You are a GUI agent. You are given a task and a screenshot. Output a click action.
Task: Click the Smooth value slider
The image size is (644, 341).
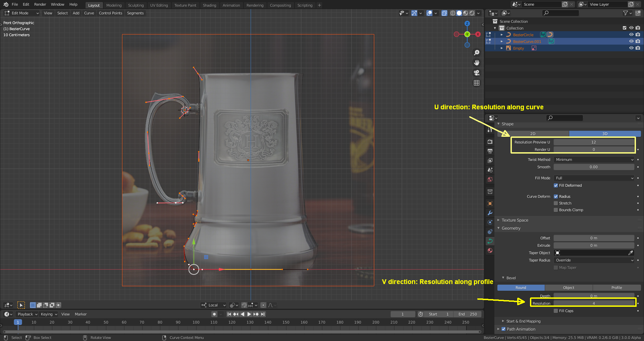coord(594,167)
